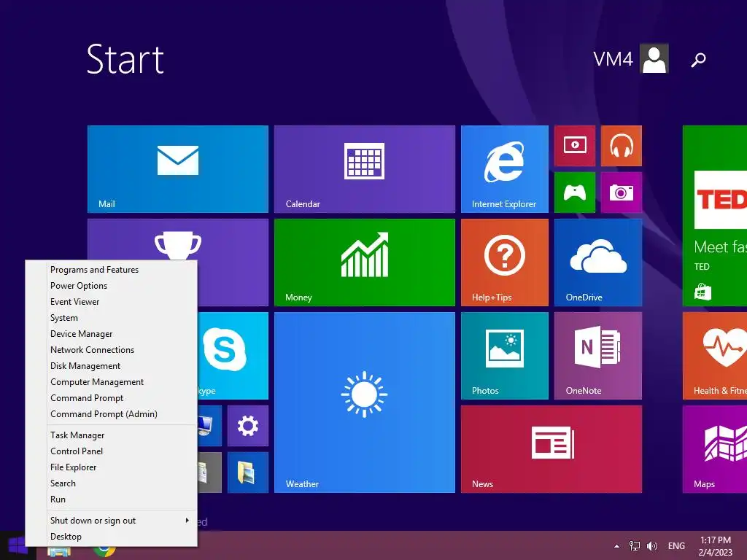Open the Weather tile
The height and width of the screenshot is (560, 747).
tap(365, 402)
